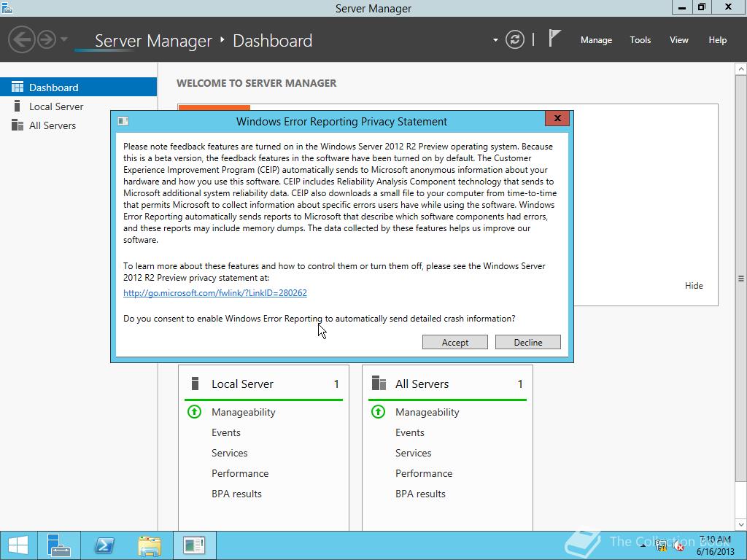Decline Windows Error Reporting consent
Screen dimensions: 747x560
pyautogui.click(x=528, y=342)
